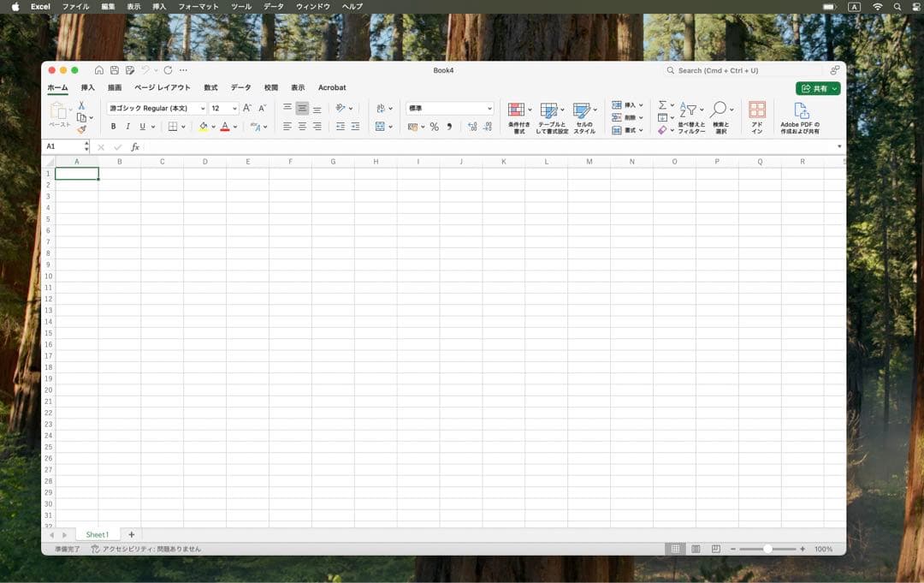The width and height of the screenshot is (924, 583).
Task: Click the Format Painter brush icon
Action: (82, 130)
